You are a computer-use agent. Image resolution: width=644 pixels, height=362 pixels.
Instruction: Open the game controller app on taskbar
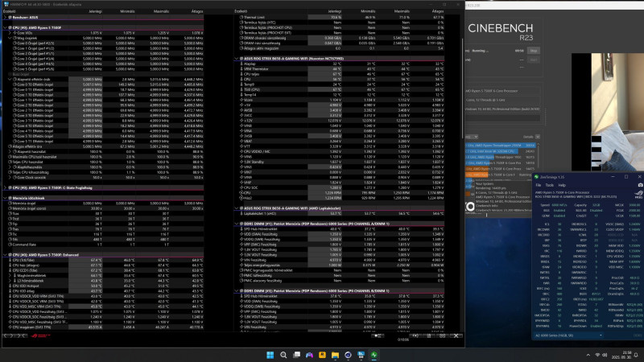(x=309, y=355)
